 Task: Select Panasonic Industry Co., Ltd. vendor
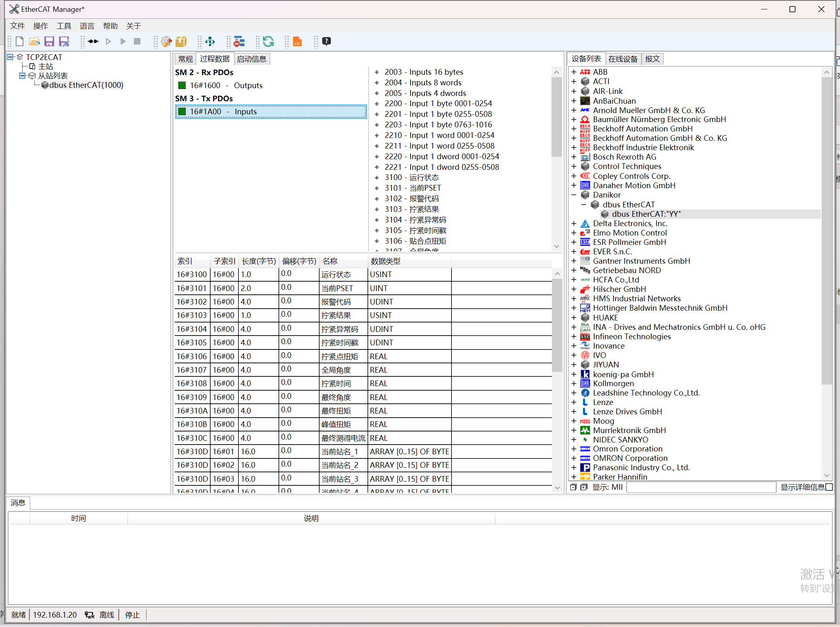641,467
